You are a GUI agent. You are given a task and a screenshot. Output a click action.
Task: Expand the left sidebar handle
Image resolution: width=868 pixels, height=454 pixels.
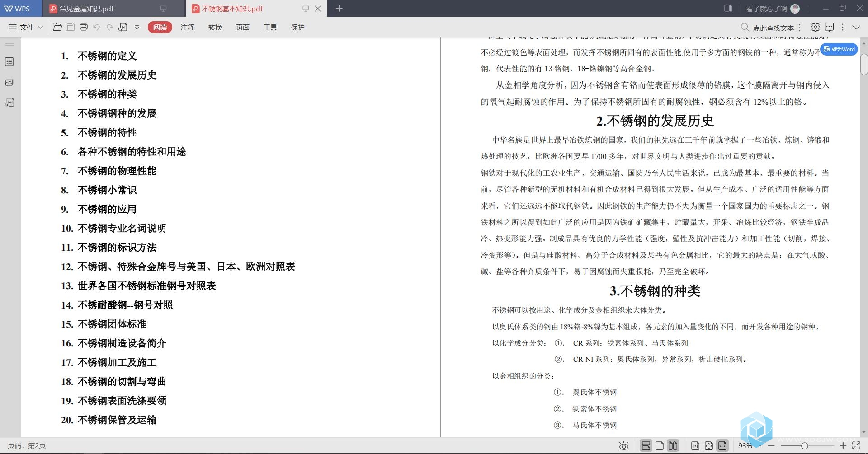10,44
